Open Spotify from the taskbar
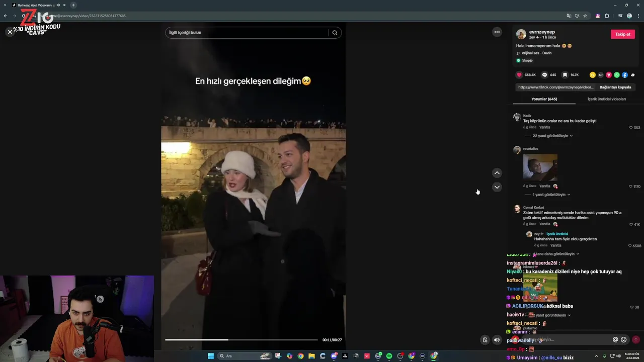Image resolution: width=644 pixels, height=362 pixels. point(389,356)
